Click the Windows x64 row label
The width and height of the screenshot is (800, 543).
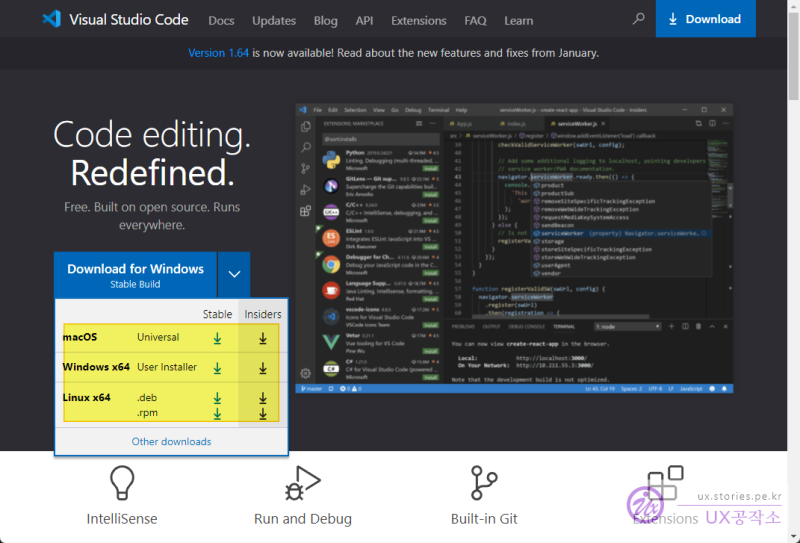click(x=96, y=367)
